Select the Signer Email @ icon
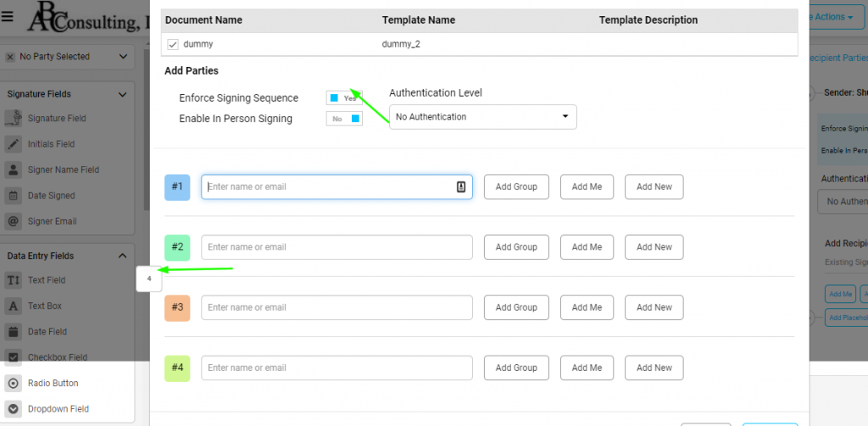Screen dimensions: 868x426 tap(14, 221)
